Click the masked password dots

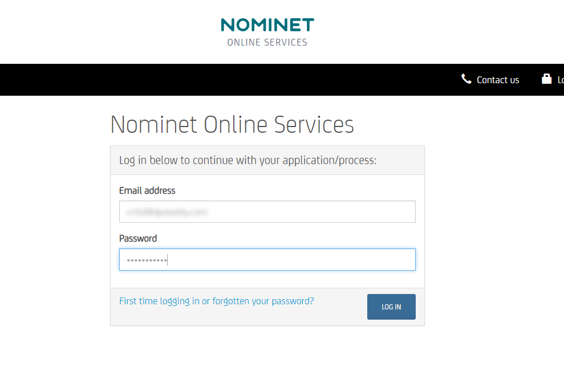coord(146,260)
